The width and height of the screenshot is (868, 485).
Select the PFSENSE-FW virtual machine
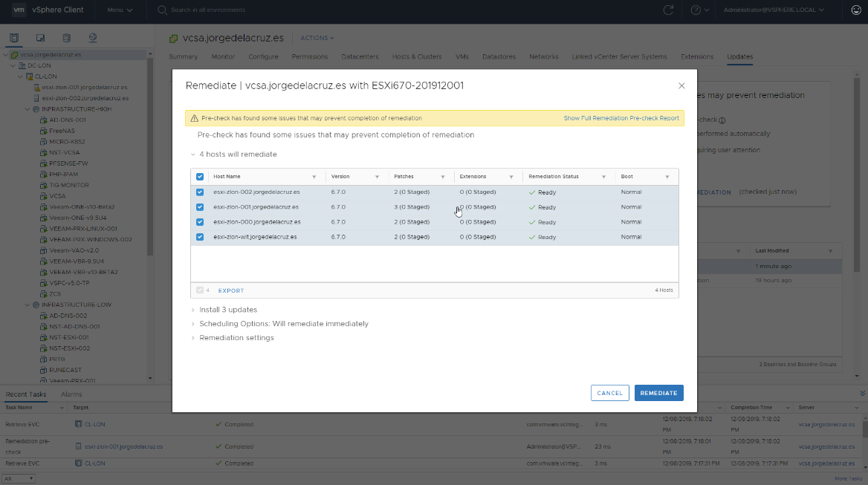point(68,163)
